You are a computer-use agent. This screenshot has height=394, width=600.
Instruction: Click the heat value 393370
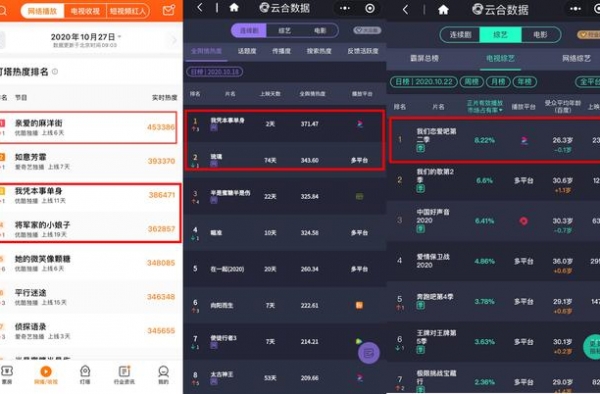(161, 161)
